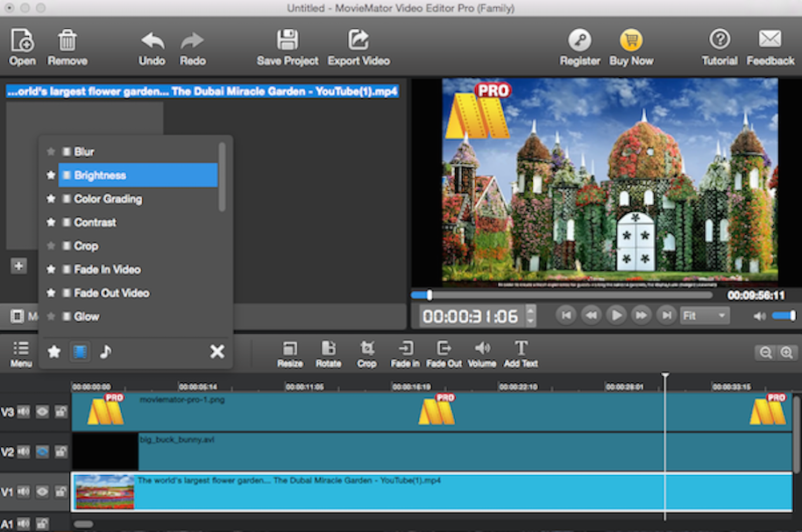
Task: Open the video filters panel icon
Action: point(78,351)
